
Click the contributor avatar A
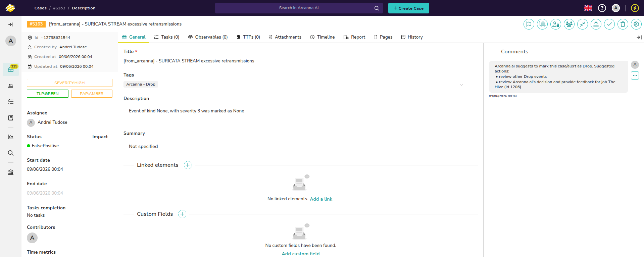coord(32,238)
